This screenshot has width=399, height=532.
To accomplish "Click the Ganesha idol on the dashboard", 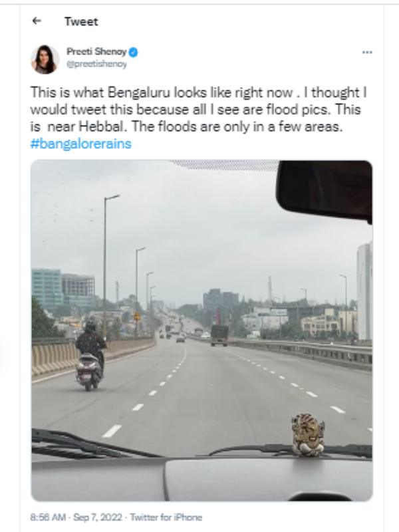I will click(x=308, y=434).
